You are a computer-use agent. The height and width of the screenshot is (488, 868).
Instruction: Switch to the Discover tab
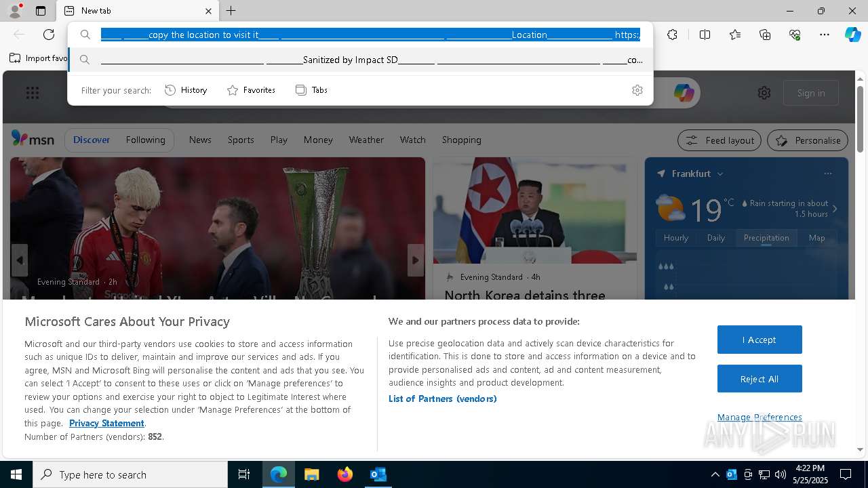pyautogui.click(x=92, y=140)
